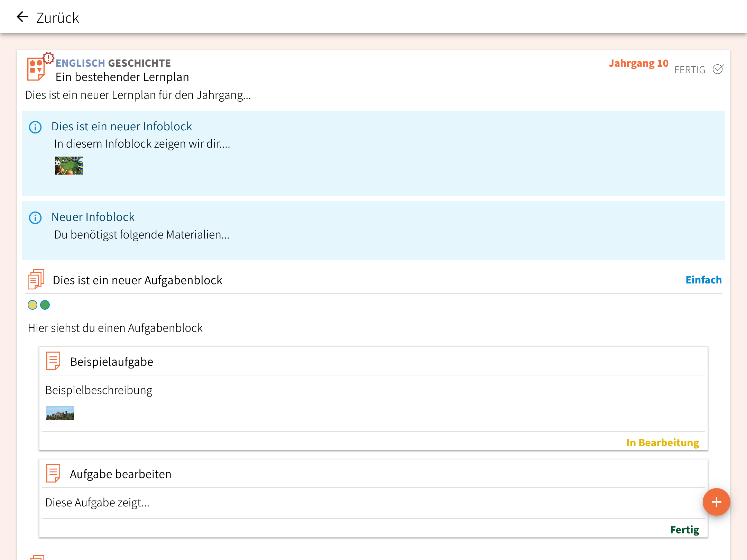This screenshot has height=560, width=747.
Task: Click the yellow color dot
Action: click(x=33, y=305)
